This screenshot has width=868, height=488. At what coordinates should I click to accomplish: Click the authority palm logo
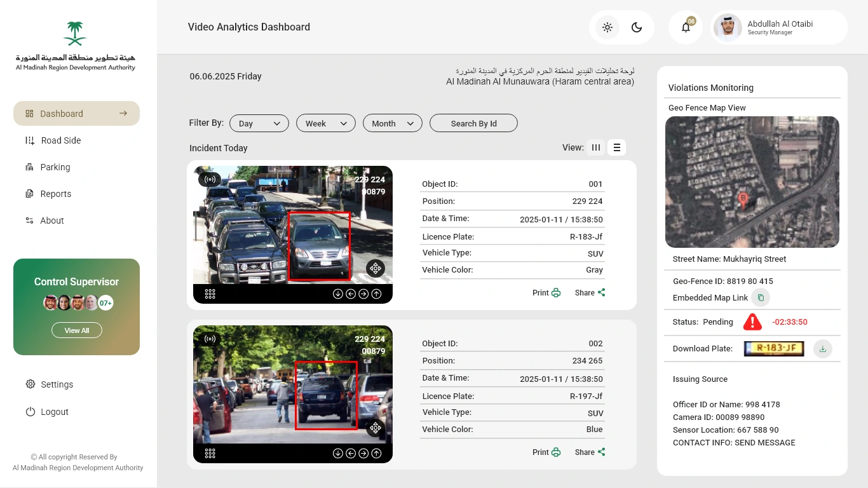pyautogui.click(x=76, y=34)
